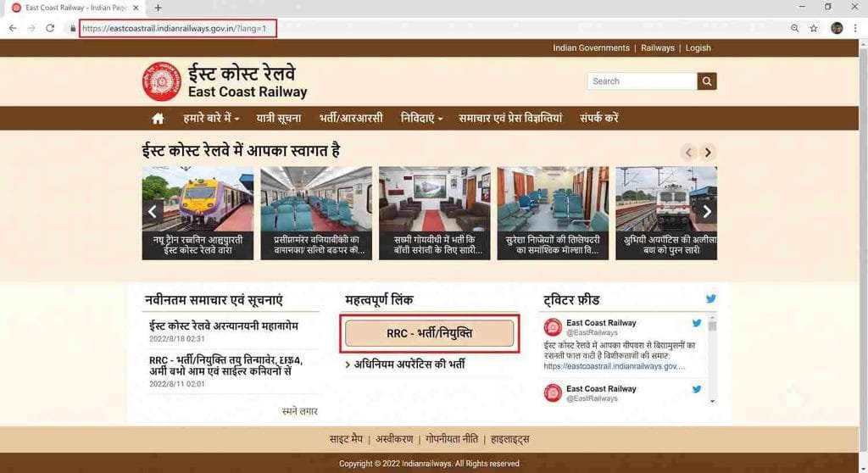This screenshot has height=473, width=868.
Task: Click the padlock site security icon
Action: (x=73, y=28)
